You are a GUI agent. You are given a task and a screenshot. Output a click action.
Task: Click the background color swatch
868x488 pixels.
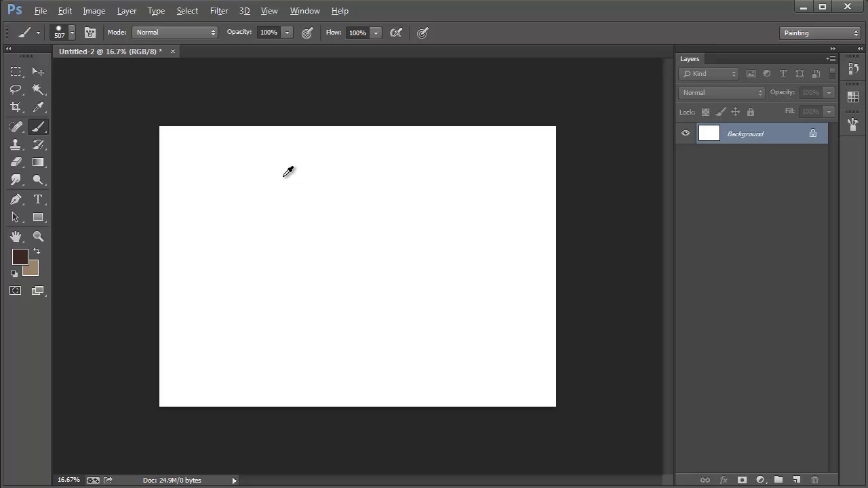33,270
